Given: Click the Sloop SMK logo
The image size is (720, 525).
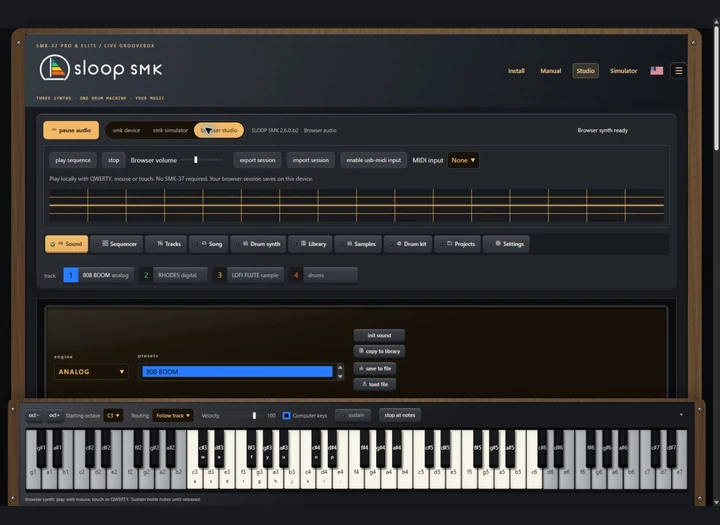Looking at the screenshot, I should (101, 68).
